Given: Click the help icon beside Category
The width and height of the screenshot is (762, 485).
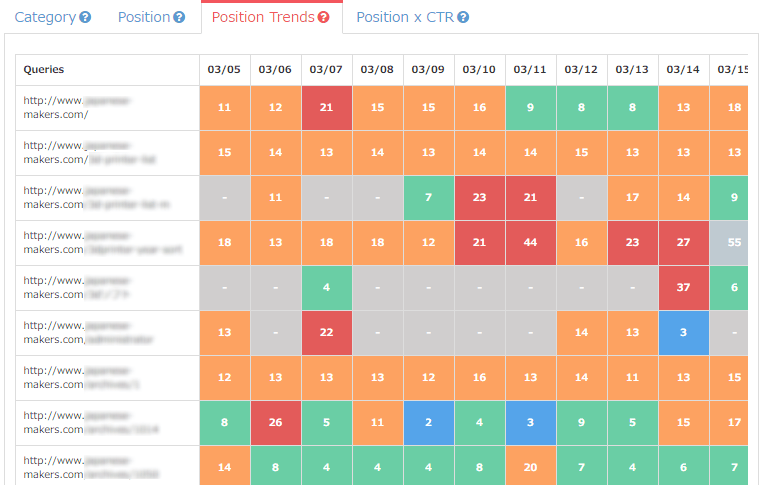Looking at the screenshot, I should pyautogui.click(x=85, y=18).
